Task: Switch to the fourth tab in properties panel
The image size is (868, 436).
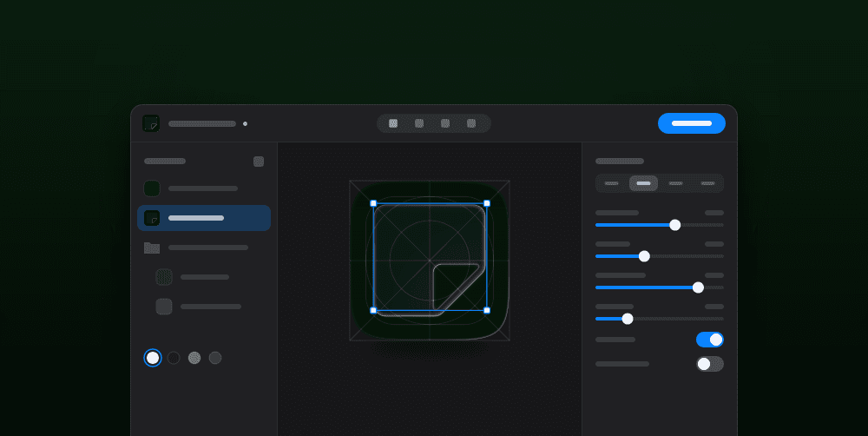Action: [708, 183]
